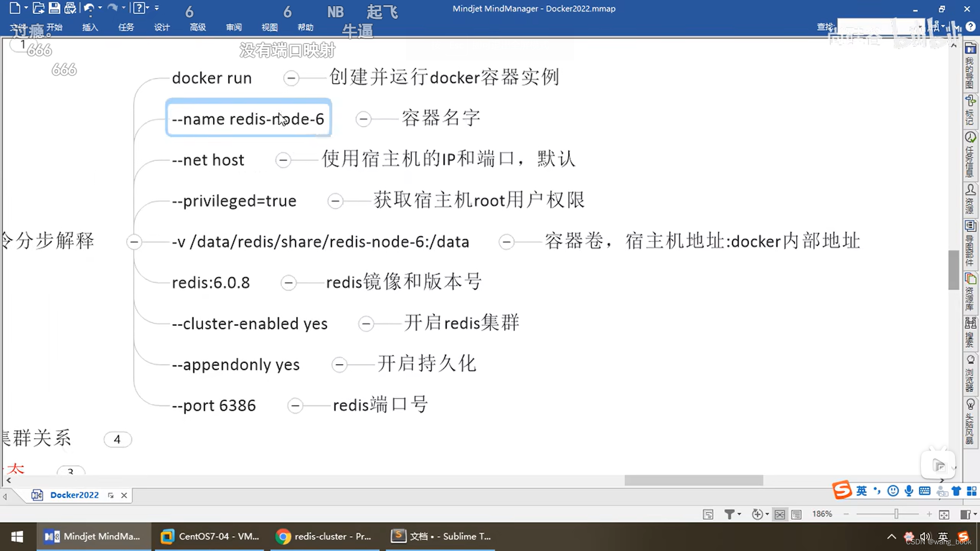
Task: Expand the collapsed branch showing 4 subtopics
Action: [117, 439]
